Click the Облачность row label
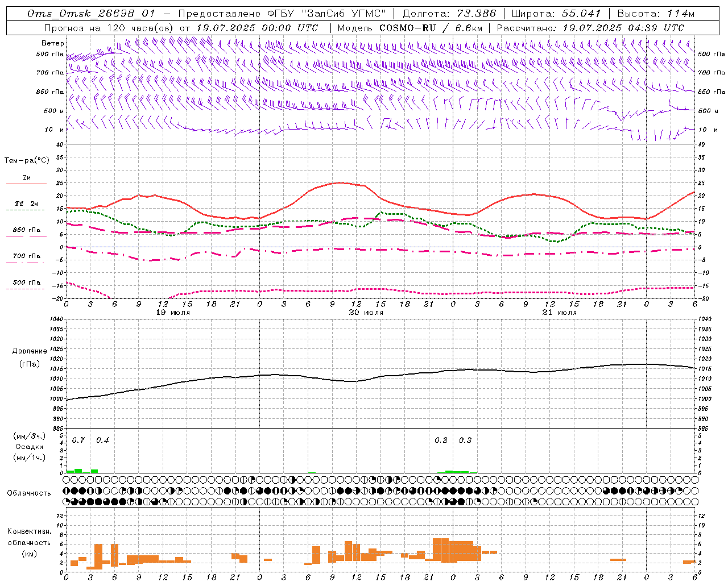Screen dimensions: 728x582 pyautogui.click(x=29, y=493)
